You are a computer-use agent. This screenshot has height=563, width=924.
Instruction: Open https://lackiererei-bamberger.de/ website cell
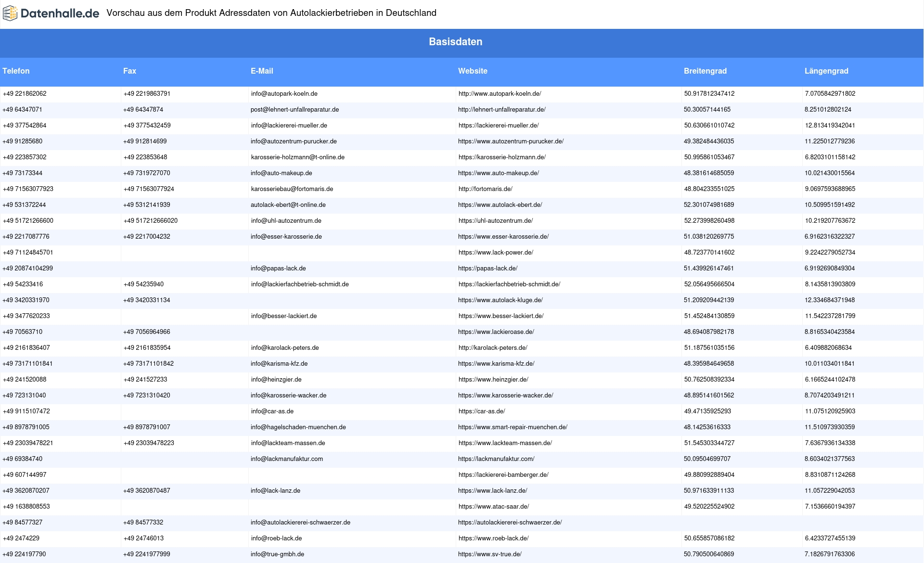(x=503, y=475)
